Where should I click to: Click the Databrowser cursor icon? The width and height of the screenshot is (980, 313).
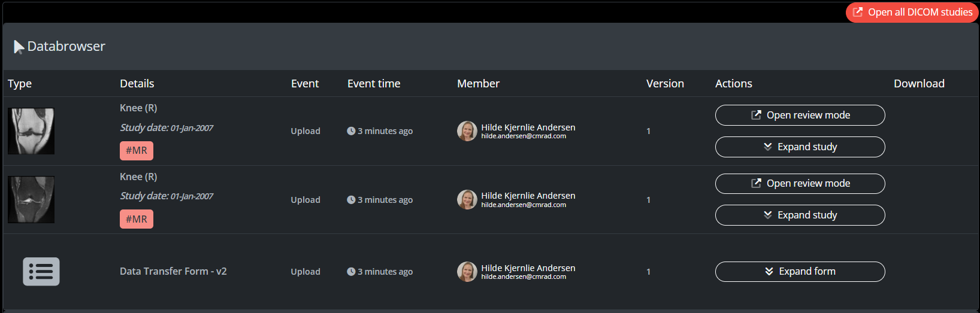[19, 47]
